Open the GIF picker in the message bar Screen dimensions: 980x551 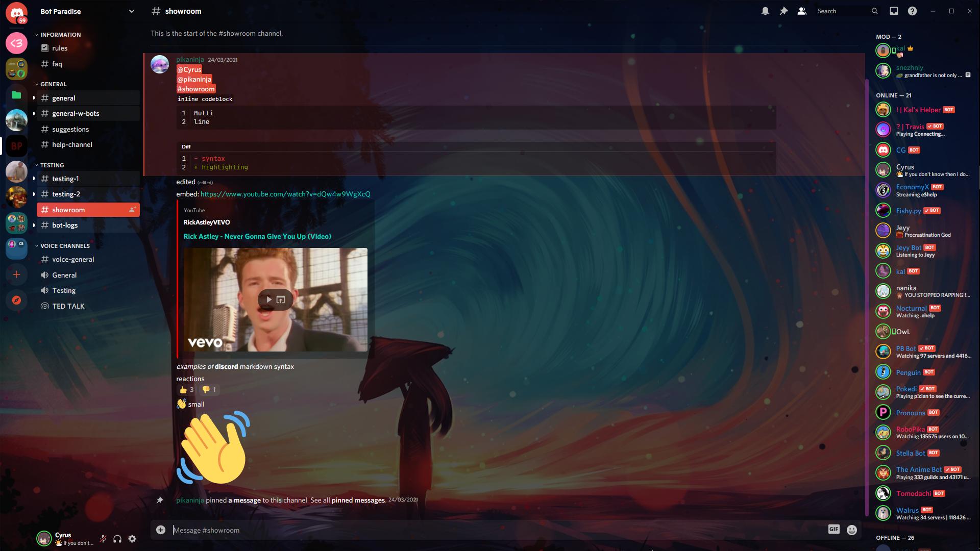[x=834, y=530]
